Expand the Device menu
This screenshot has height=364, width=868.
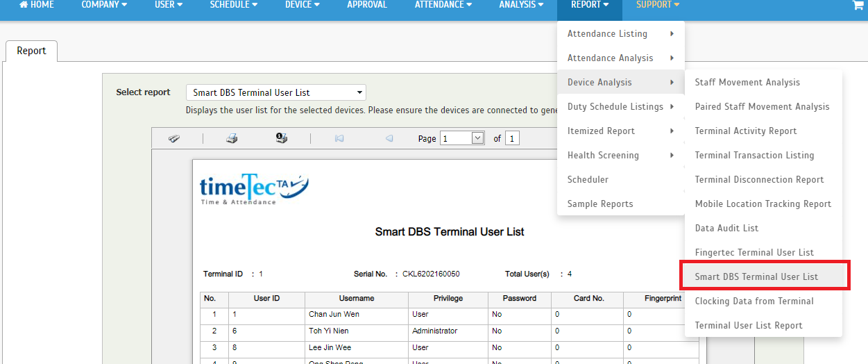click(303, 5)
